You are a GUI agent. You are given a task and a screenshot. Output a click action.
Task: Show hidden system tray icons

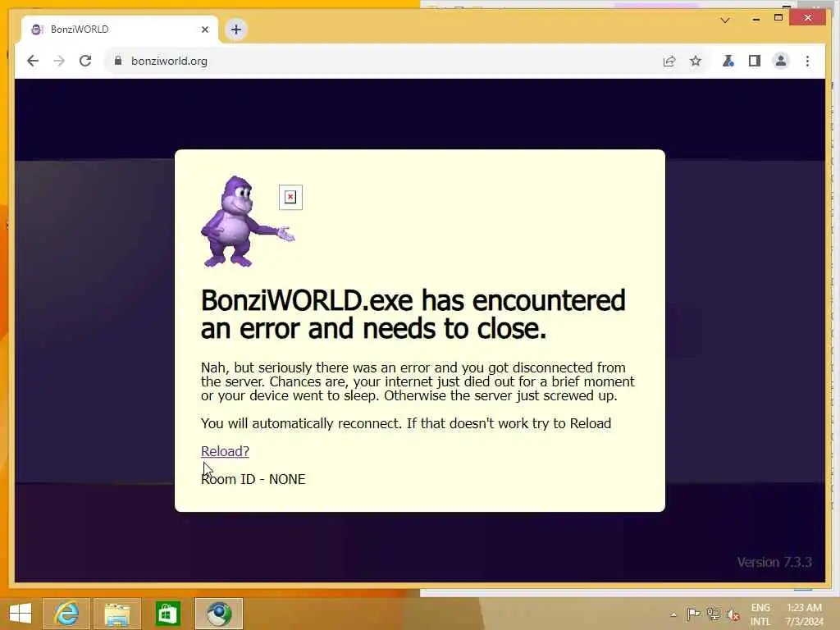point(673,614)
